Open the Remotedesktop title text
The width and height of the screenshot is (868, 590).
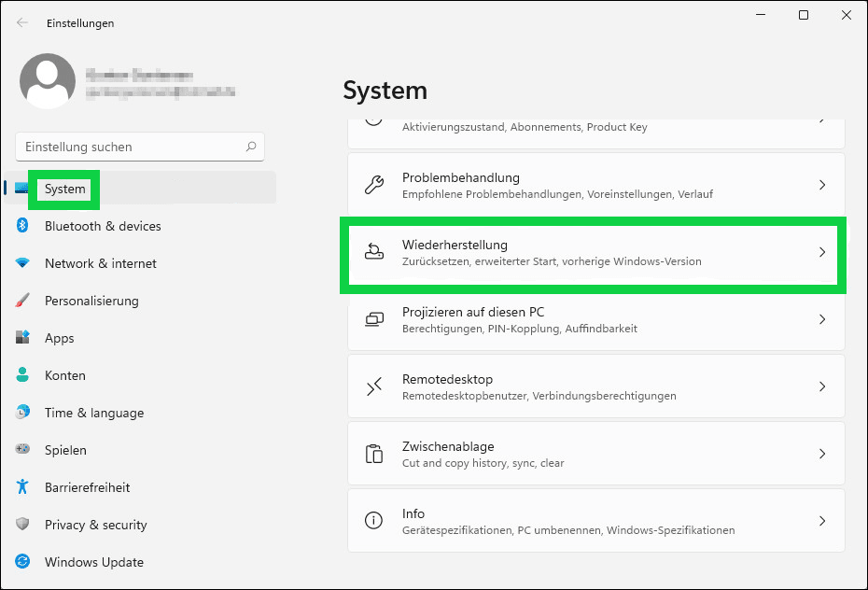click(447, 379)
